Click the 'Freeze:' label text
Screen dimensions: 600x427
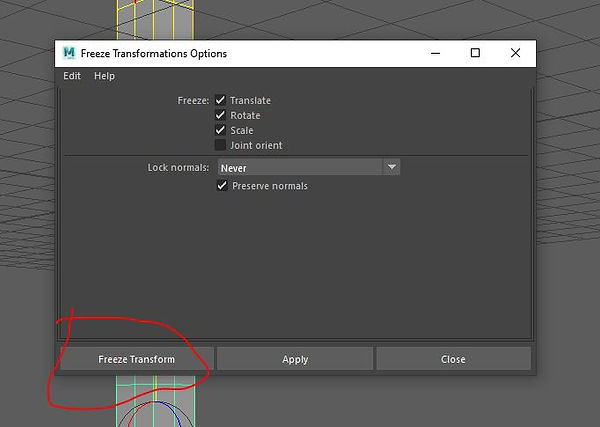193,101
